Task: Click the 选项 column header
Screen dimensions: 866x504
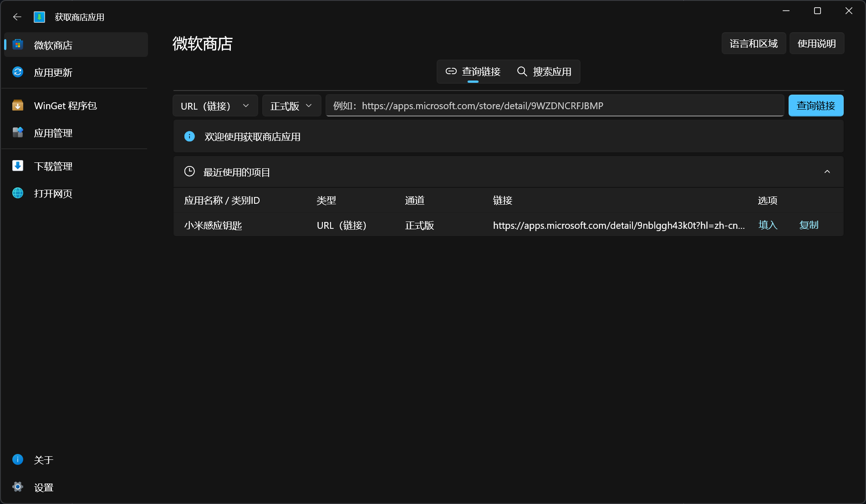Action: (767, 200)
